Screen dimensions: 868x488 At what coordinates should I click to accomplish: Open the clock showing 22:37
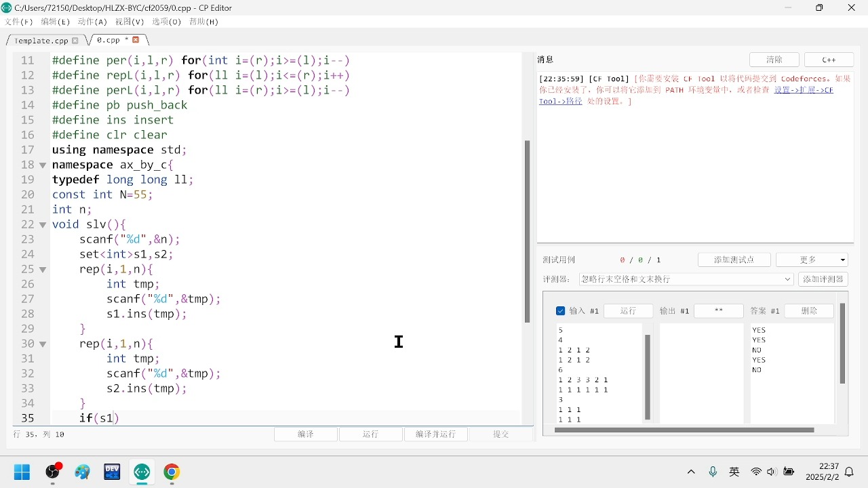823,472
